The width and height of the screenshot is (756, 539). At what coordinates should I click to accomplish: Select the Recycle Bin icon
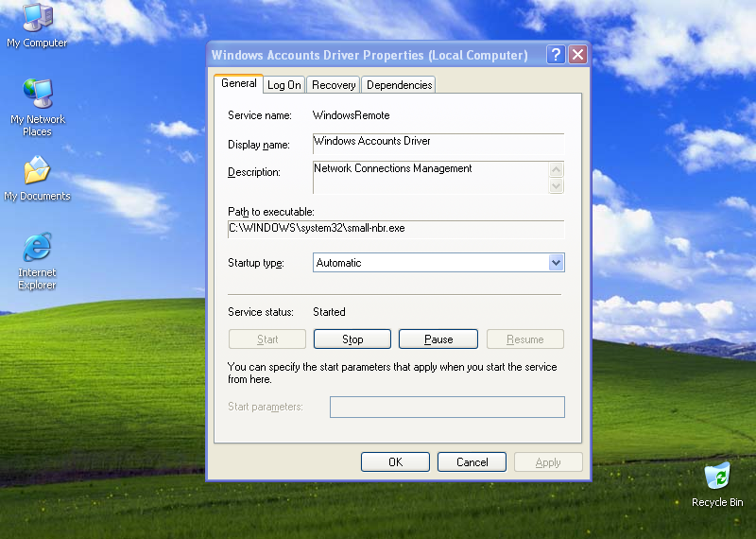717,484
